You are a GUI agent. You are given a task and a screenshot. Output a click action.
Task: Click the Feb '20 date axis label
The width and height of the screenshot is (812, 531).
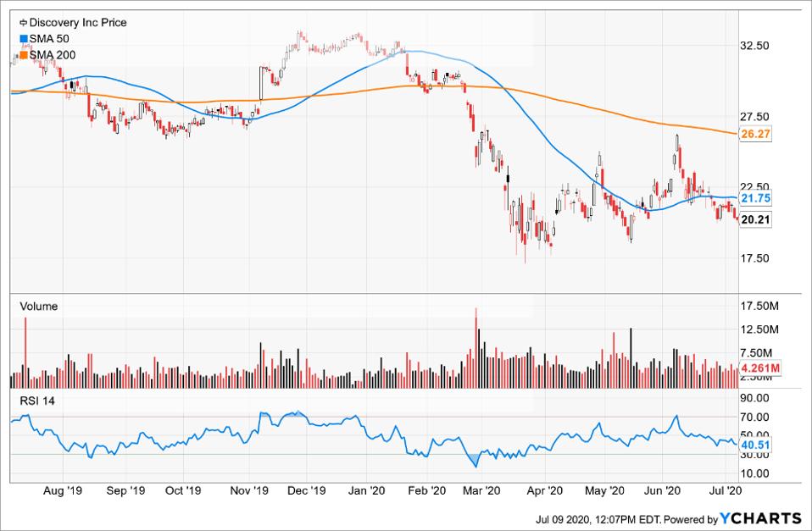[426, 490]
